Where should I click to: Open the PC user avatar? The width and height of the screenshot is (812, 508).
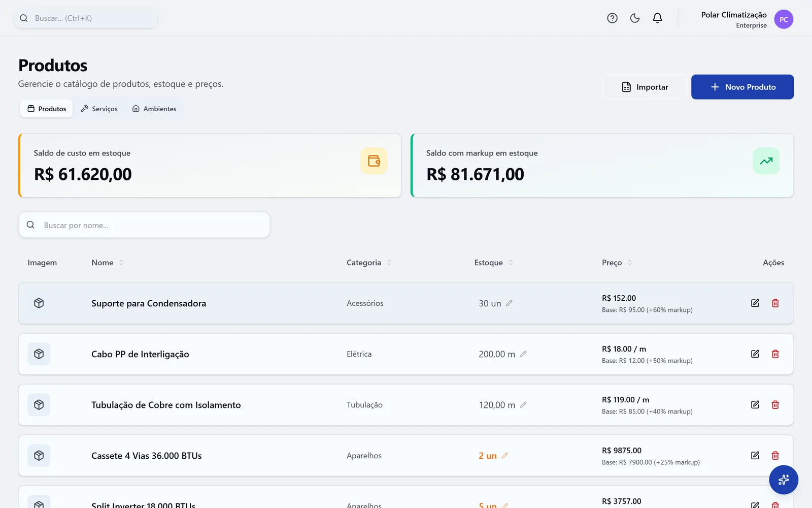coord(784,19)
